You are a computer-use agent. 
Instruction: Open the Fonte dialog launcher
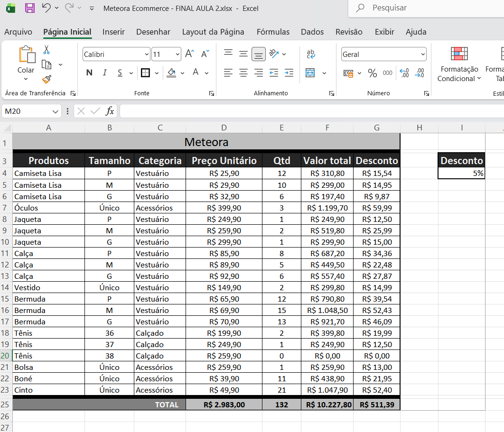click(211, 93)
